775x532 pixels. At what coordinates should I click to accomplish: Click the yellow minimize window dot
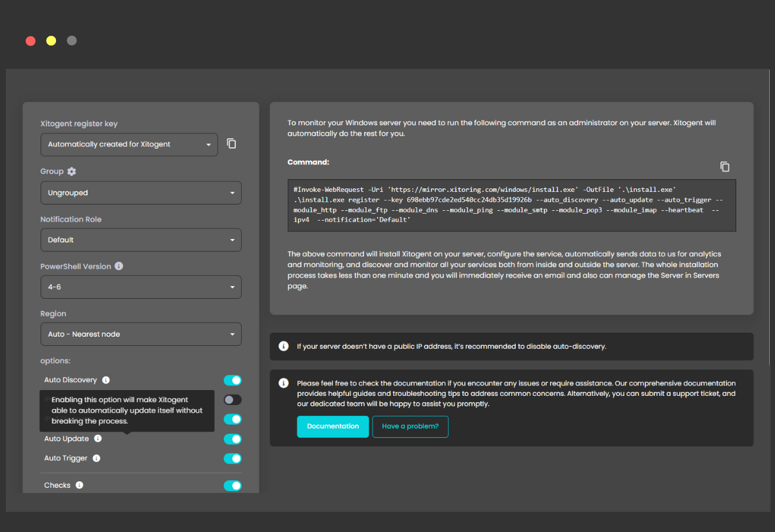tap(51, 41)
